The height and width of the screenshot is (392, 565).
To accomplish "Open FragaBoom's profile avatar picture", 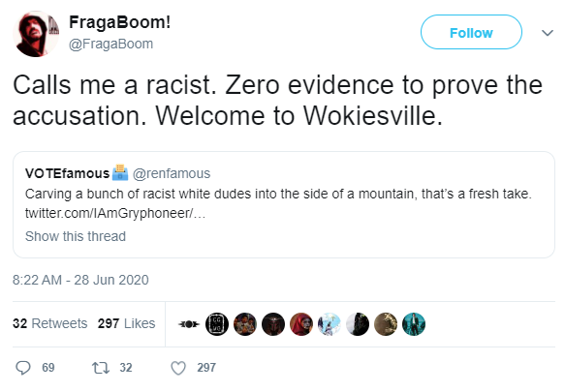I will pyautogui.click(x=36, y=34).
